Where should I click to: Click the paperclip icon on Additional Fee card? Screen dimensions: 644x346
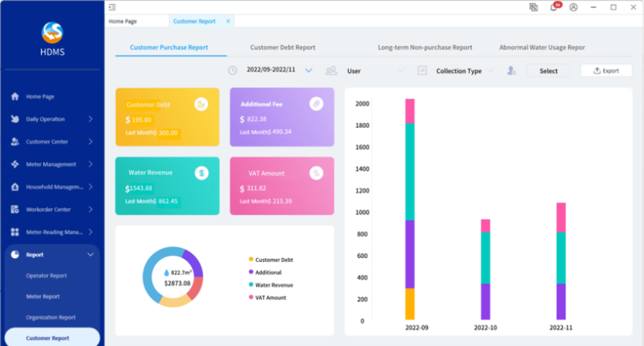point(316,104)
